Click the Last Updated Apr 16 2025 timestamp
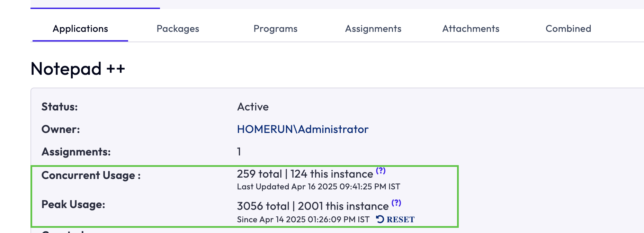 coord(319,187)
